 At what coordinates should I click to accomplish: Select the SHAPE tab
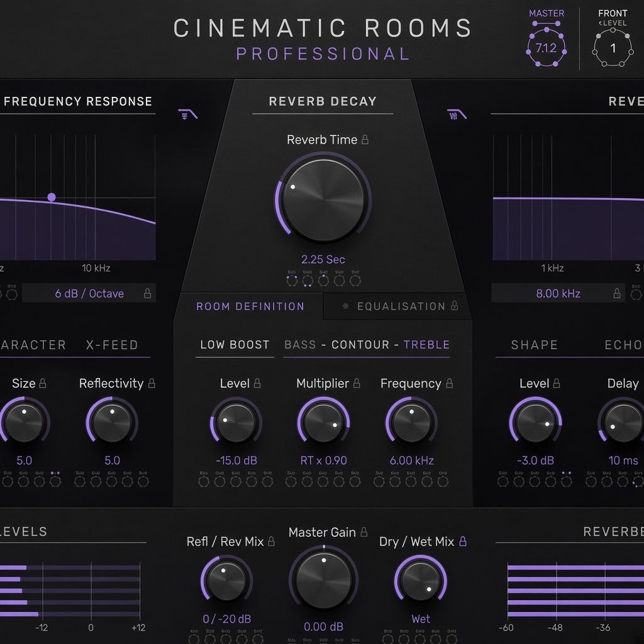point(535,345)
